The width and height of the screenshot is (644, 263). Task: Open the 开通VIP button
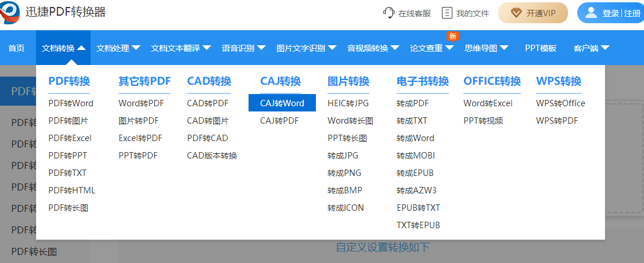tap(533, 13)
